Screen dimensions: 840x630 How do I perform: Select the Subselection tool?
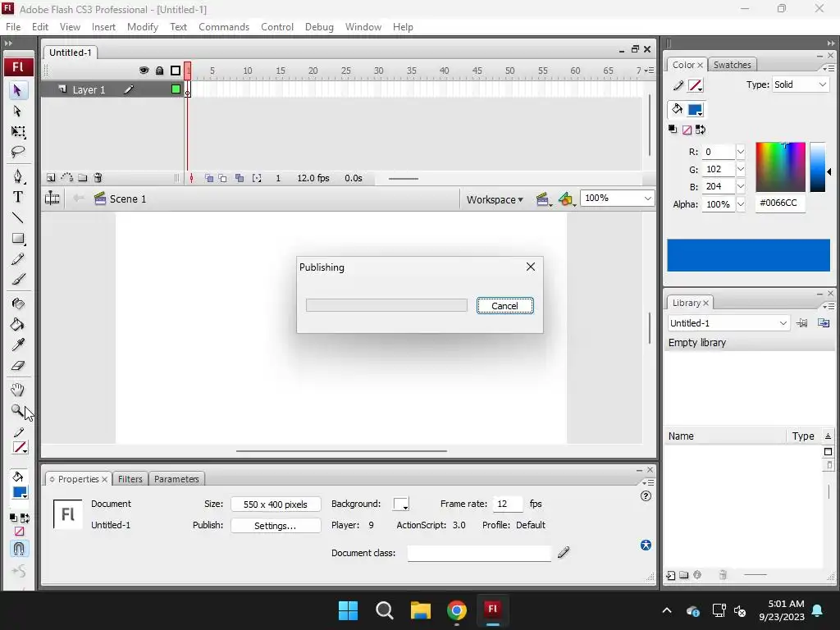tap(17, 111)
